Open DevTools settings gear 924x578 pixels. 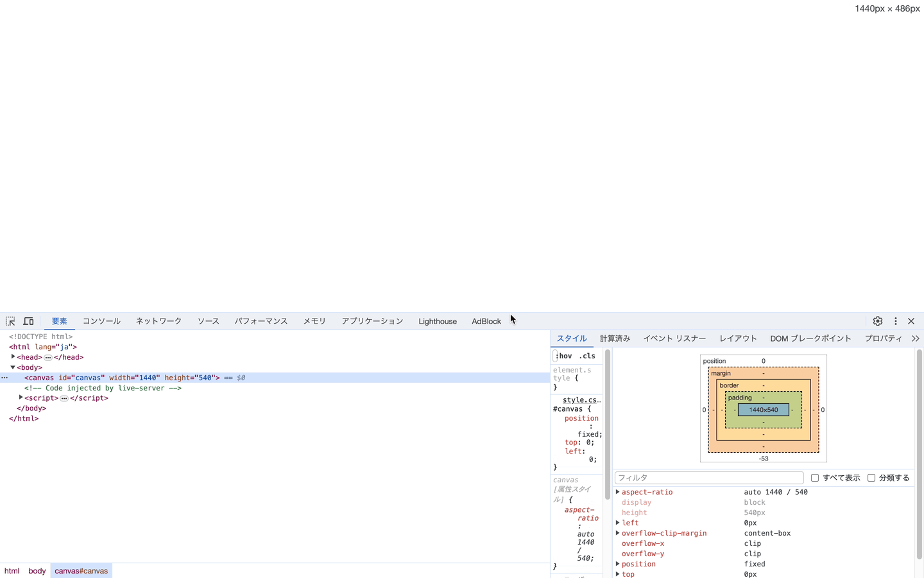(x=878, y=321)
